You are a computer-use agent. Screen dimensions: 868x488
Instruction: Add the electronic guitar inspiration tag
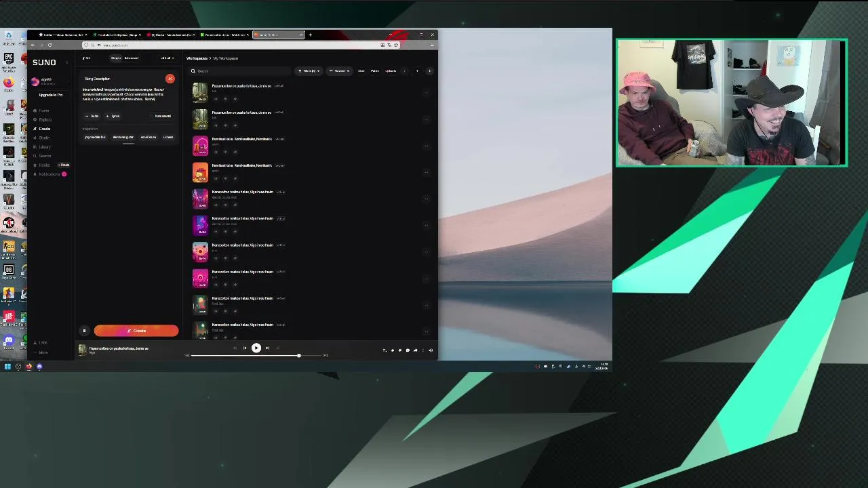point(123,137)
